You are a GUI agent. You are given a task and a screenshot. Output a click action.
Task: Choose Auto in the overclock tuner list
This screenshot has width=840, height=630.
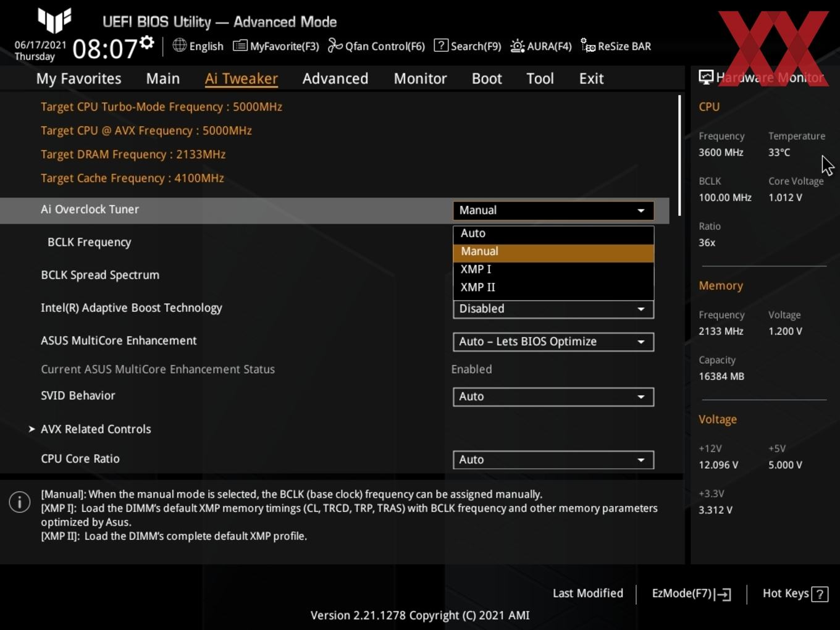pos(553,233)
